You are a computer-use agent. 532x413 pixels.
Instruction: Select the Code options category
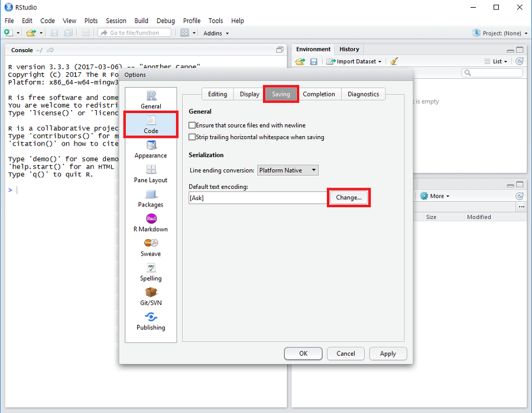coord(151,125)
